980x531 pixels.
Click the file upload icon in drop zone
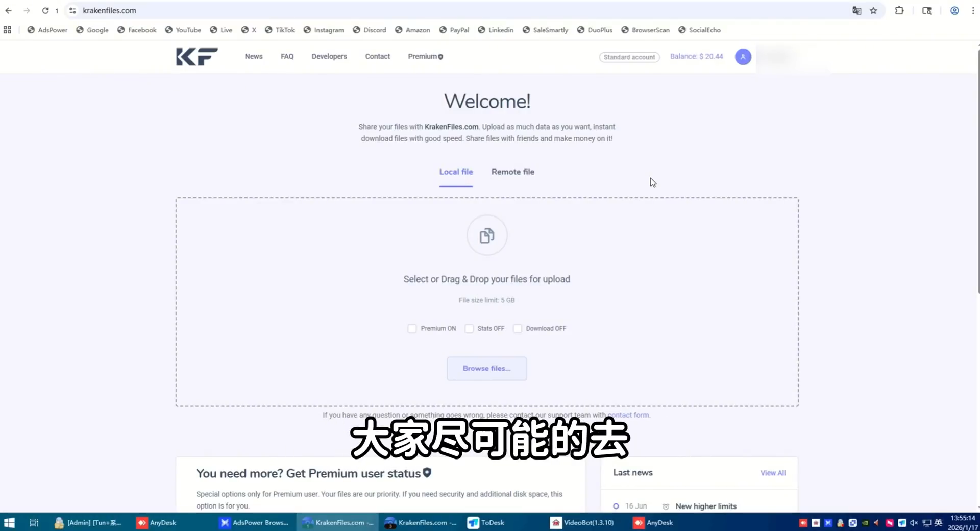tap(487, 235)
